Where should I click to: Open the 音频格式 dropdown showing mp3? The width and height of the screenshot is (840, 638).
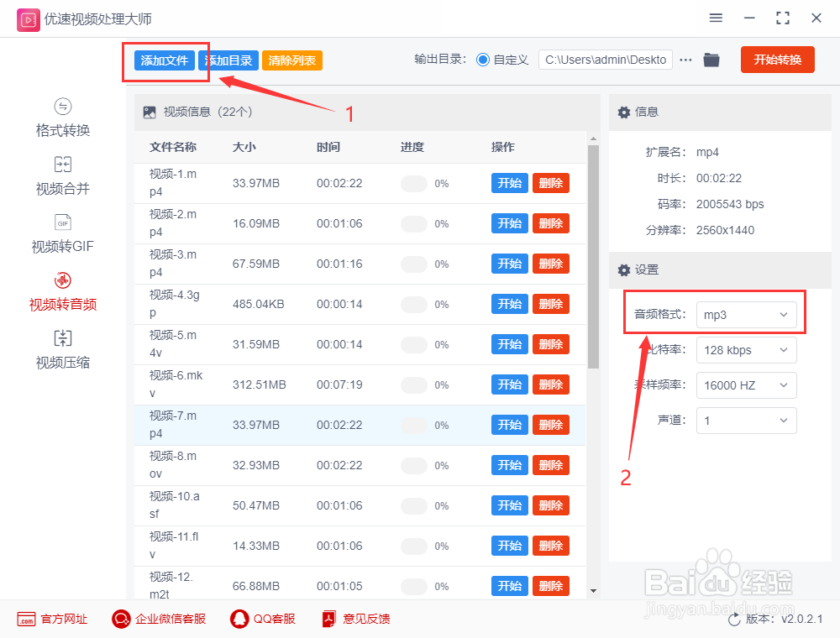point(746,315)
